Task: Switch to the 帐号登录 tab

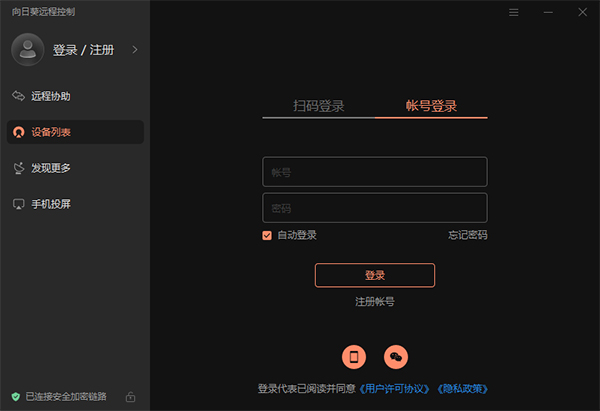Action: (431, 106)
